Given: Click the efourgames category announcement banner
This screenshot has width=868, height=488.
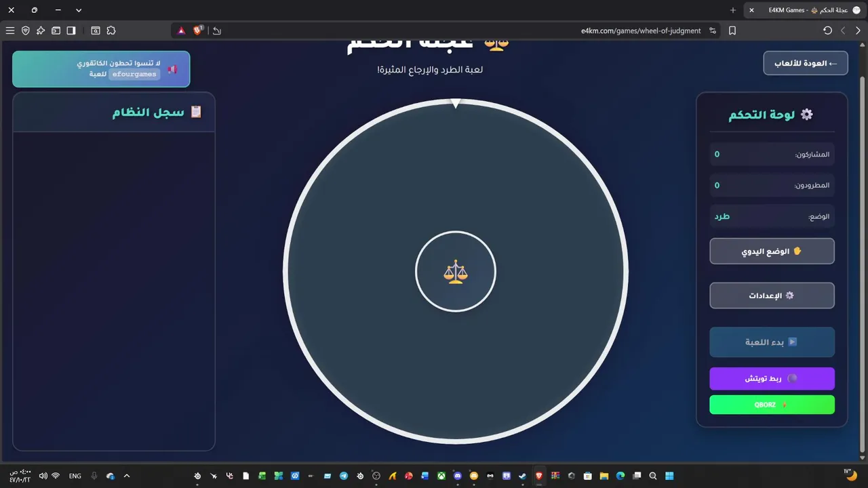Looking at the screenshot, I should coord(101,68).
